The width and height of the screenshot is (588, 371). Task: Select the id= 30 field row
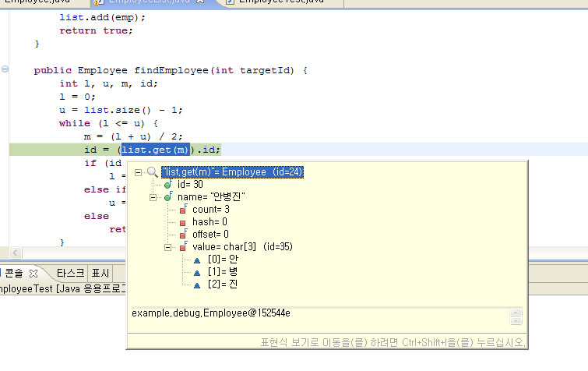190,184
